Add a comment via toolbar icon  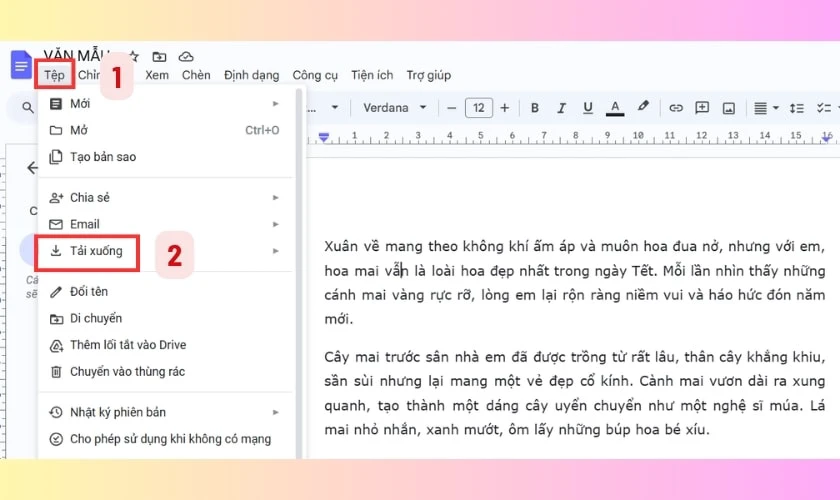pyautogui.click(x=702, y=108)
